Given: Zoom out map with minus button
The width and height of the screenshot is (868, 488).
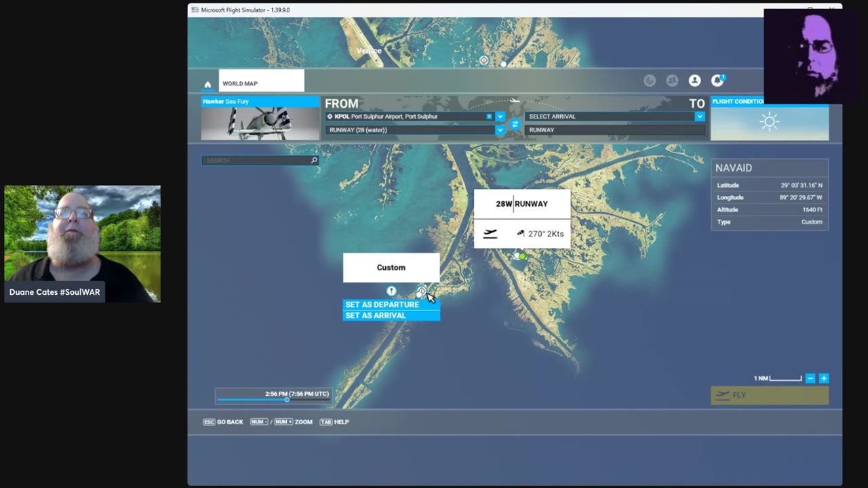Looking at the screenshot, I should coord(810,378).
